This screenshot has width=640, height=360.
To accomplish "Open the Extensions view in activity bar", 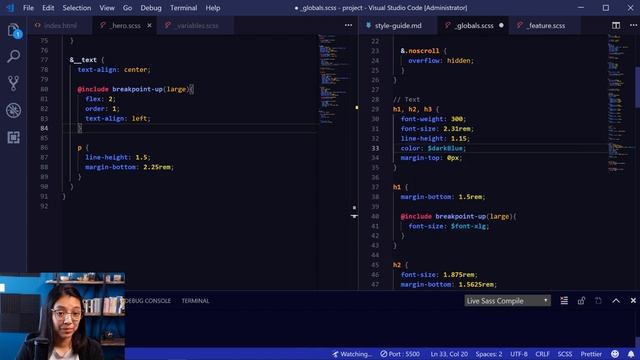I will [13, 137].
